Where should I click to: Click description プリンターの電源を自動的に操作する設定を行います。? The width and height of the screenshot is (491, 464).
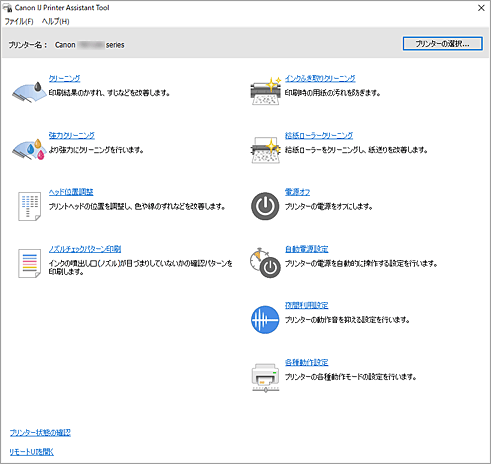tap(361, 264)
